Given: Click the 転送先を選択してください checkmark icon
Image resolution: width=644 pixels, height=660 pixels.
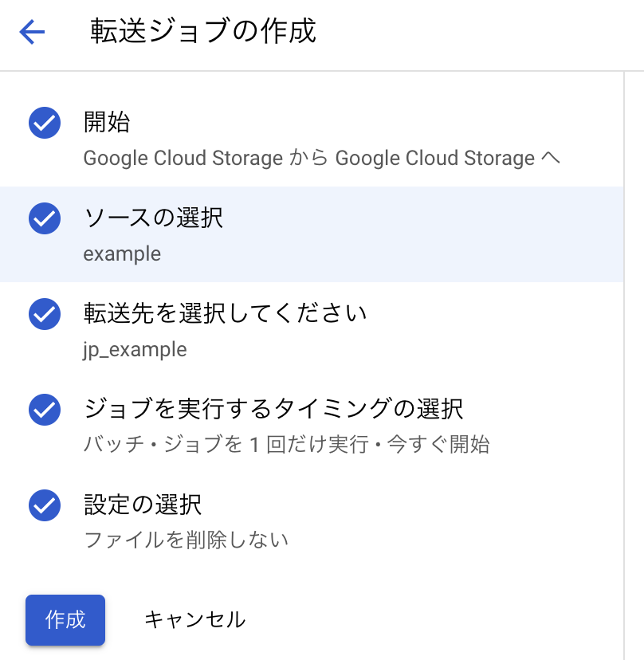Looking at the screenshot, I should tap(45, 314).
